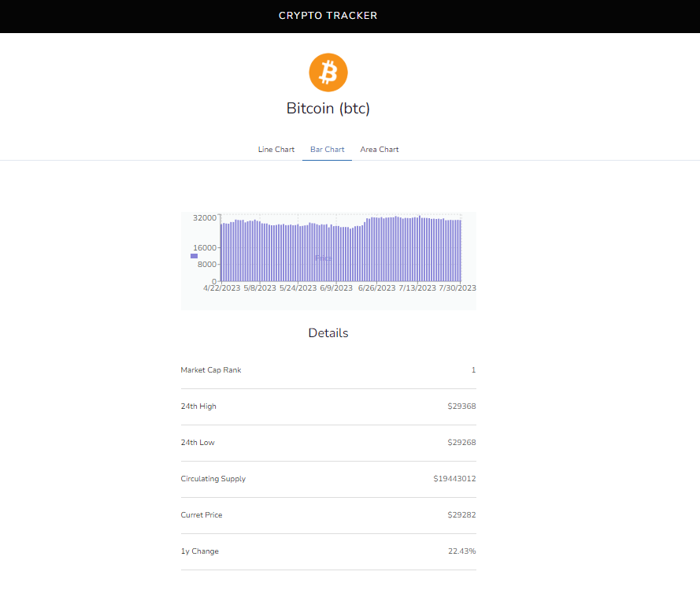Click the 7/30/2023 x-axis date

tap(457, 288)
